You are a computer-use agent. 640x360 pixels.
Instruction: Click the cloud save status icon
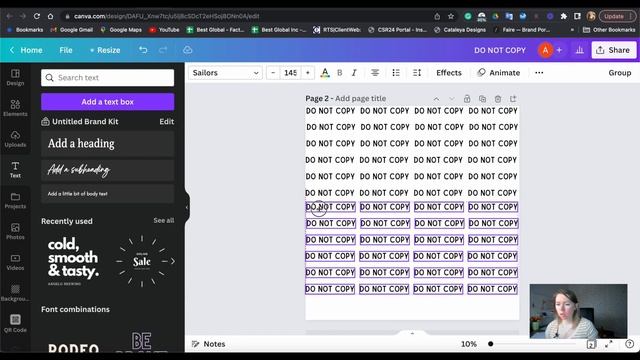[x=187, y=50]
